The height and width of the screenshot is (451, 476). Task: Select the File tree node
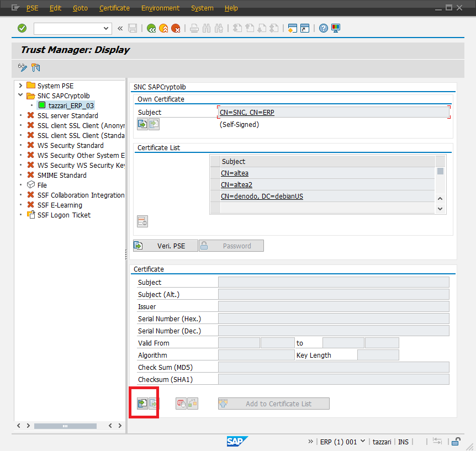click(x=42, y=185)
